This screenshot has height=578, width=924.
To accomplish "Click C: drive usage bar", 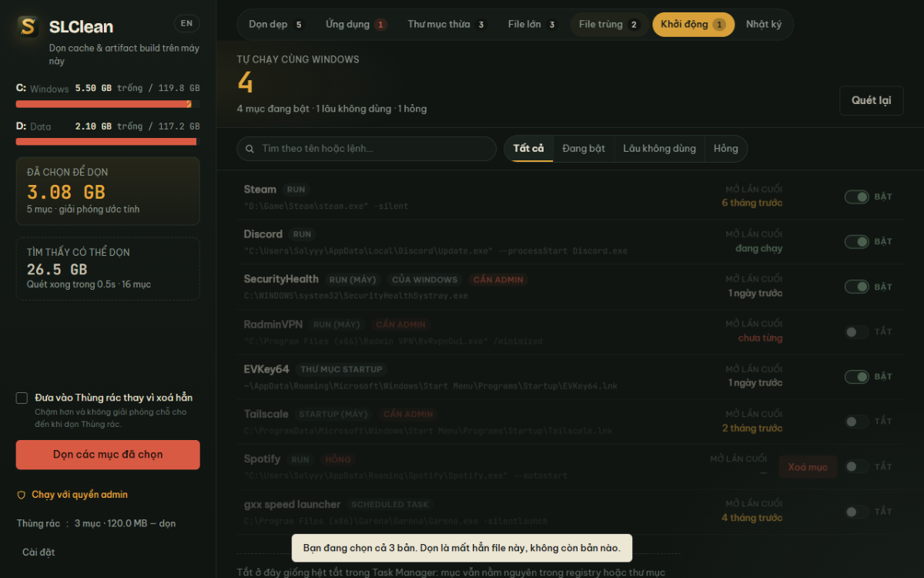I will [108, 104].
